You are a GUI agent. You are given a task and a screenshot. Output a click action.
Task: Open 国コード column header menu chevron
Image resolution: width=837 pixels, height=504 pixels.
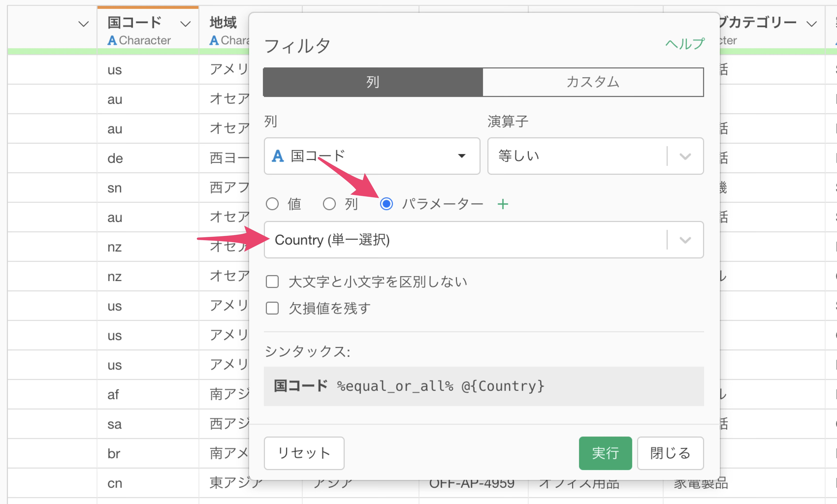185,24
